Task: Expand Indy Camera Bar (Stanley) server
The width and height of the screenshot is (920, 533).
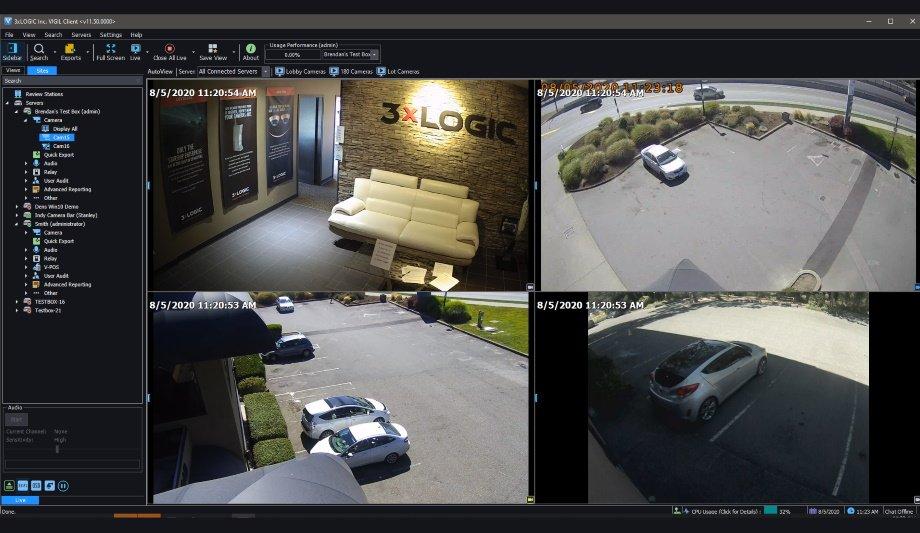Action: pyautogui.click(x=16, y=215)
